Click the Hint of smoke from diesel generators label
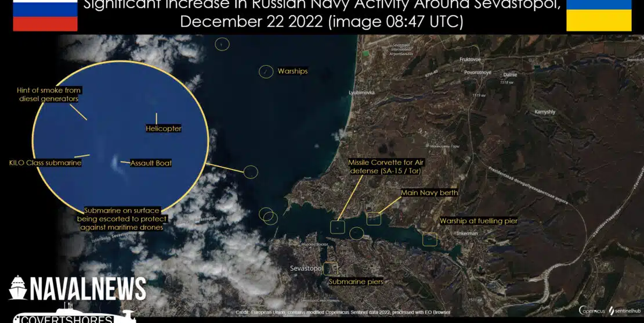 (49, 94)
